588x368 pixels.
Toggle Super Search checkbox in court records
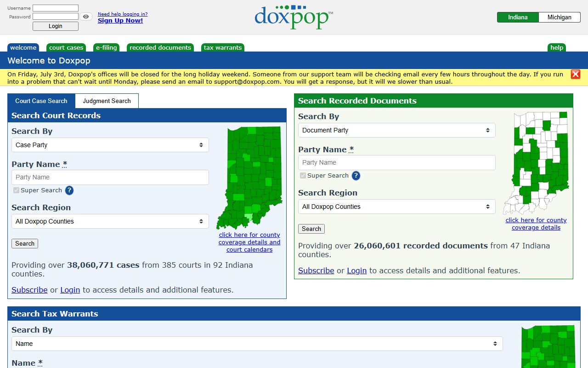pos(17,190)
